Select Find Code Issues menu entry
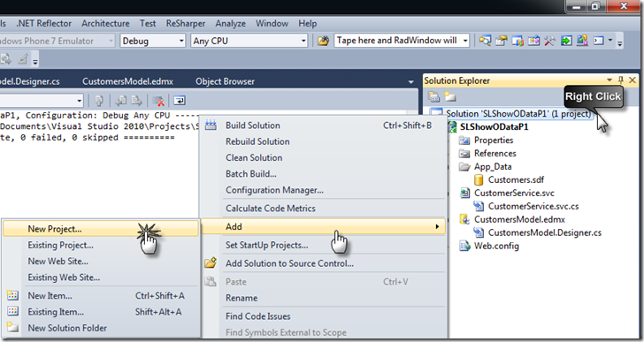The image size is (644, 342). 324,316
